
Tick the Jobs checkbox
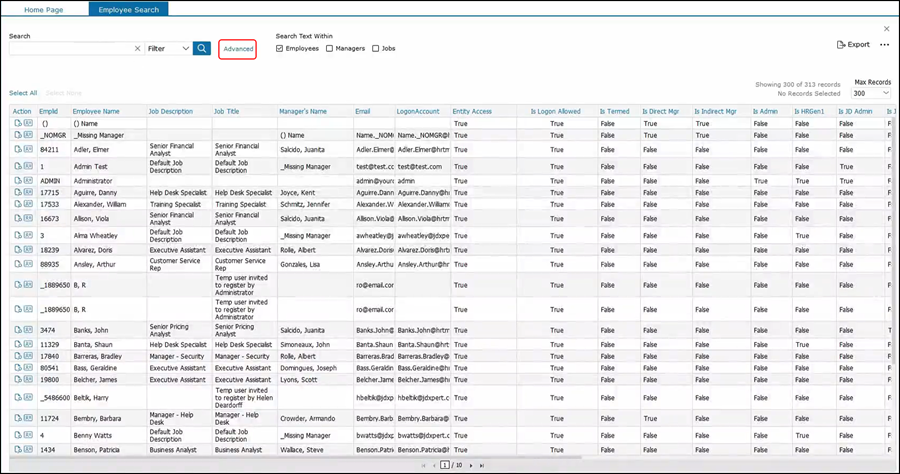[375, 48]
